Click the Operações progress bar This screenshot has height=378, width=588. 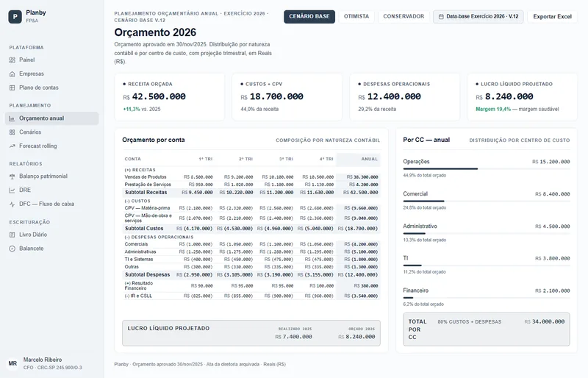coord(487,169)
